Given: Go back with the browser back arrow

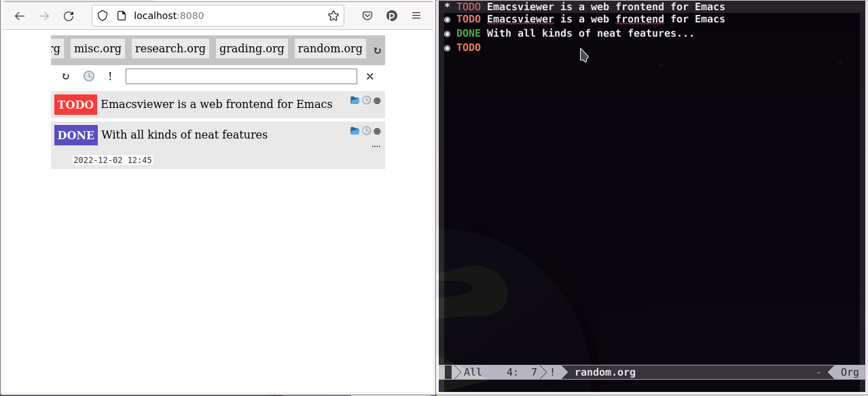Looking at the screenshot, I should click(20, 16).
